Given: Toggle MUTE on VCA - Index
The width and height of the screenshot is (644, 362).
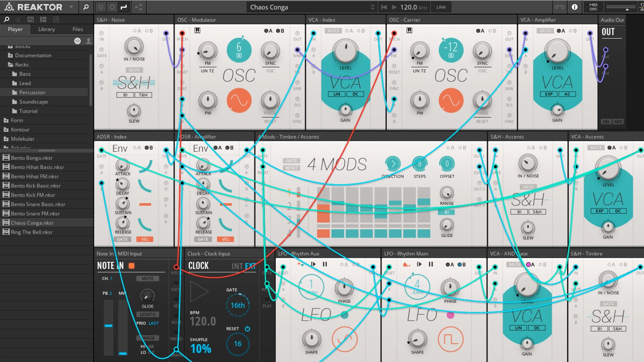Looking at the screenshot, I should tap(333, 31).
